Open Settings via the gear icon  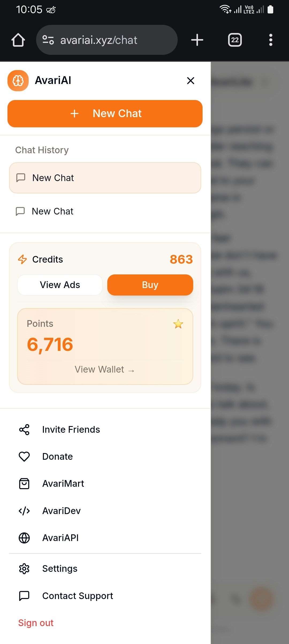24,569
